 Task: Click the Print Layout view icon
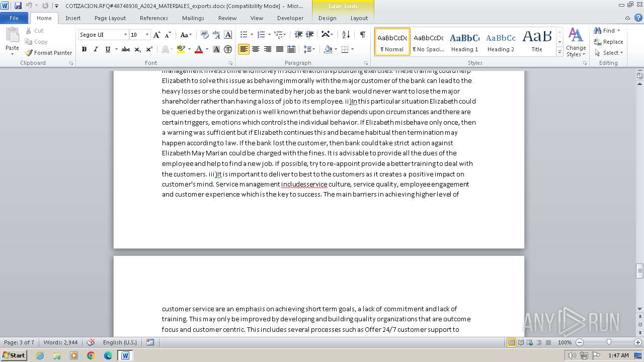pos(511,342)
